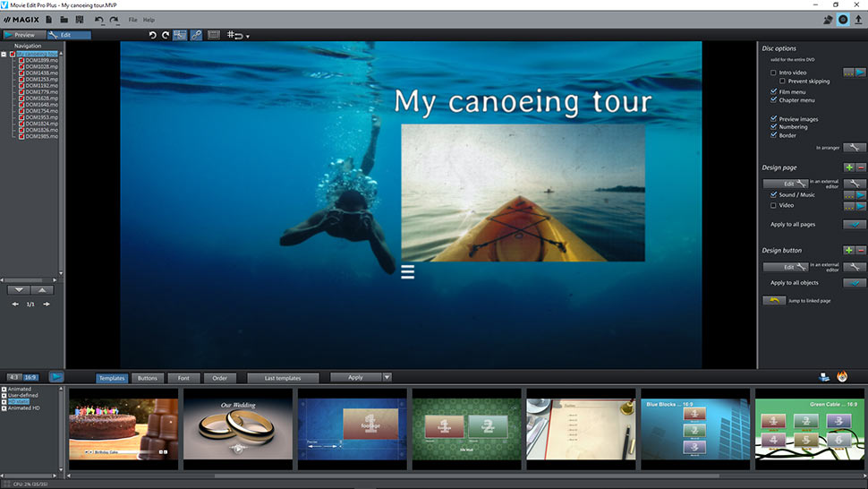The height and width of the screenshot is (489, 868).
Task: Click the New project icon
Action: (x=48, y=20)
